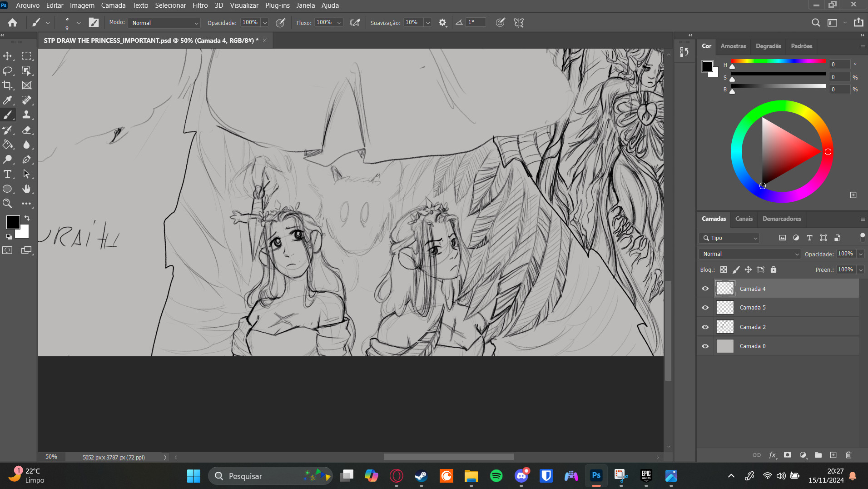Image resolution: width=868 pixels, height=489 pixels.
Task: Toggle airbrush build-up effect
Action: click(355, 23)
